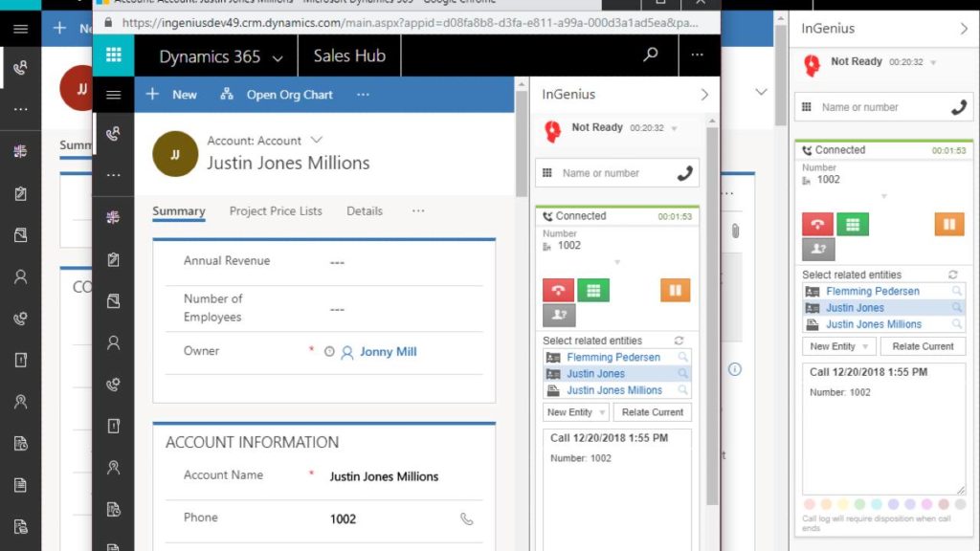The width and height of the screenshot is (980, 551).
Task: Switch to the Details tab
Action: point(364,211)
